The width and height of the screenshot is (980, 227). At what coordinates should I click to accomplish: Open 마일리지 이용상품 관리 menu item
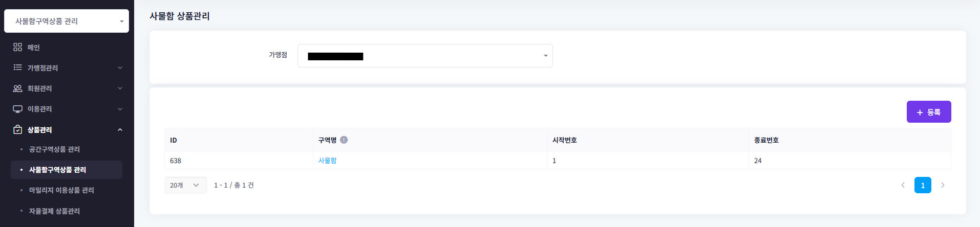click(61, 190)
